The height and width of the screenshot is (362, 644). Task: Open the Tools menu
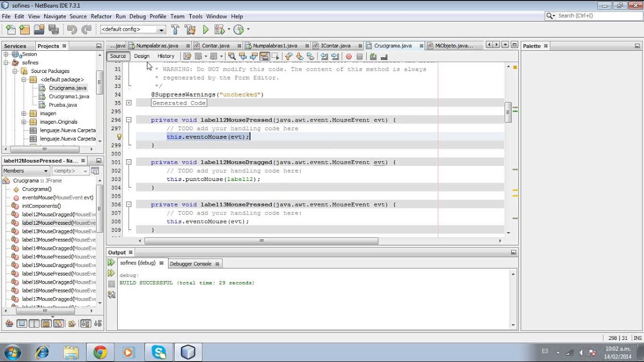point(195,16)
